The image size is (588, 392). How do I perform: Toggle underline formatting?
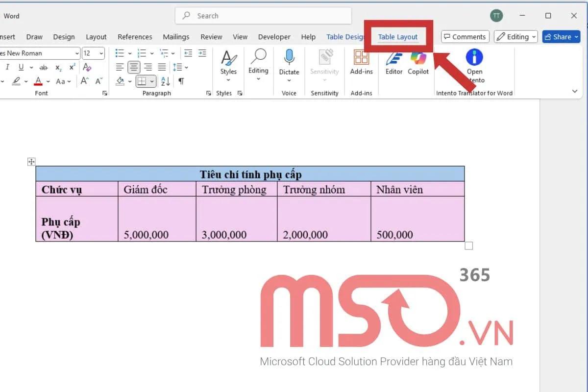point(20,67)
